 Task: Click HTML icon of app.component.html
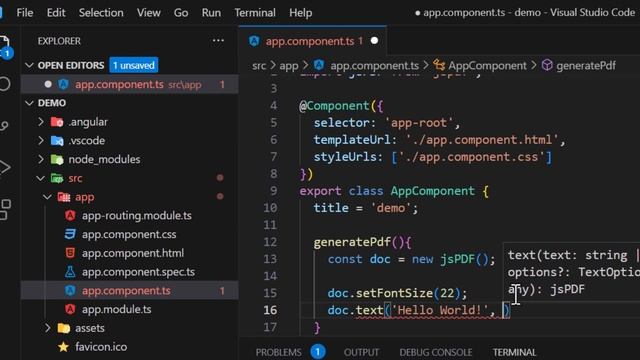[70, 253]
